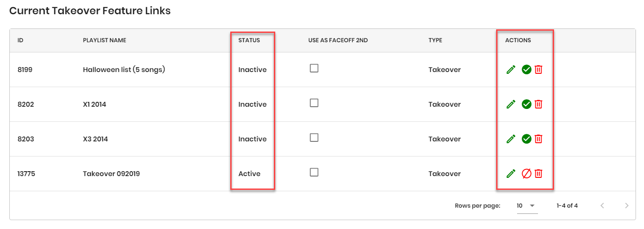The height and width of the screenshot is (229, 644).
Task: Check faceoff 2nd for Halloween list
Action: click(314, 68)
